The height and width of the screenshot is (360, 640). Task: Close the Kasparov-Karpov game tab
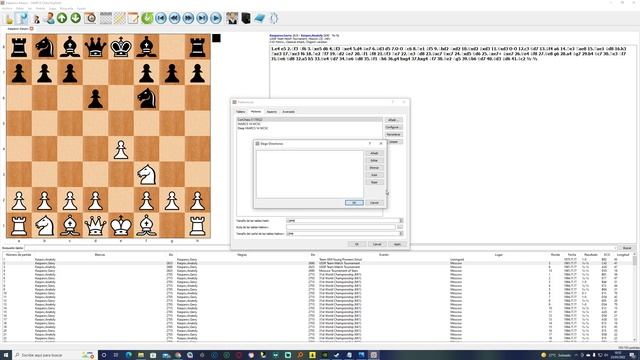(x=31, y=29)
